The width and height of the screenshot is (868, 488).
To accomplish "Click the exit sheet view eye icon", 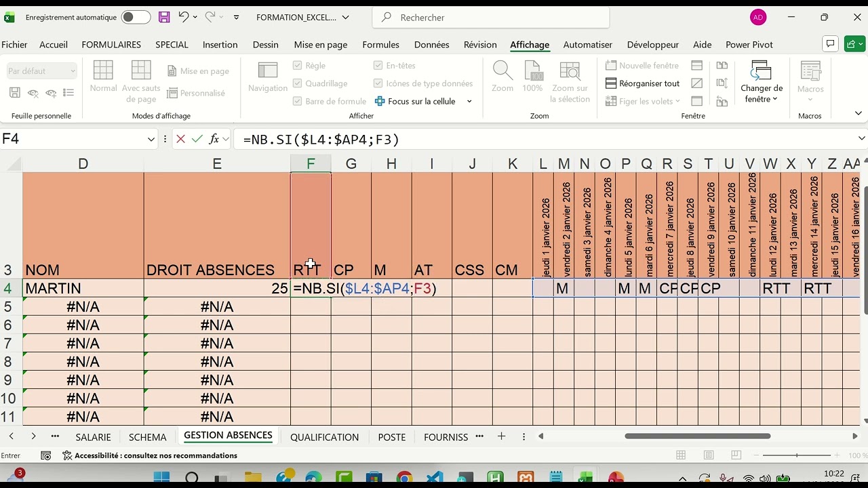I will (x=33, y=93).
